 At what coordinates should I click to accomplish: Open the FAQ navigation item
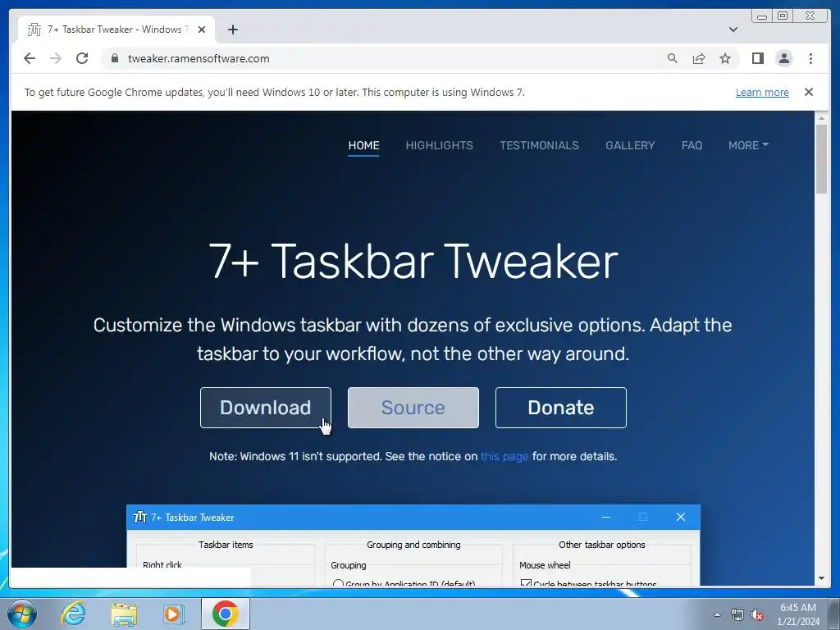pos(692,145)
